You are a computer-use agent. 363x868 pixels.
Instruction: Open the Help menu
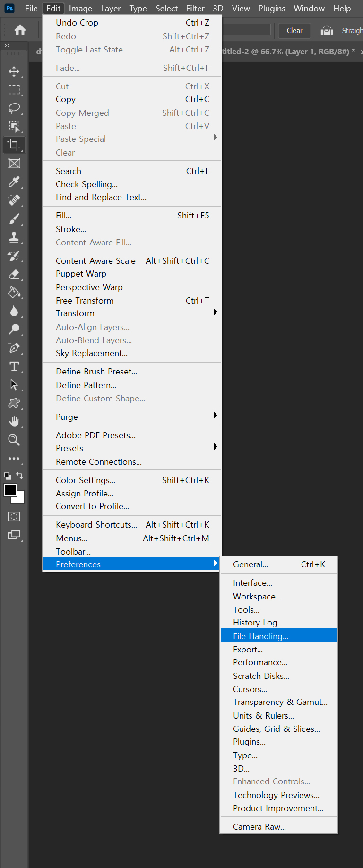click(342, 9)
